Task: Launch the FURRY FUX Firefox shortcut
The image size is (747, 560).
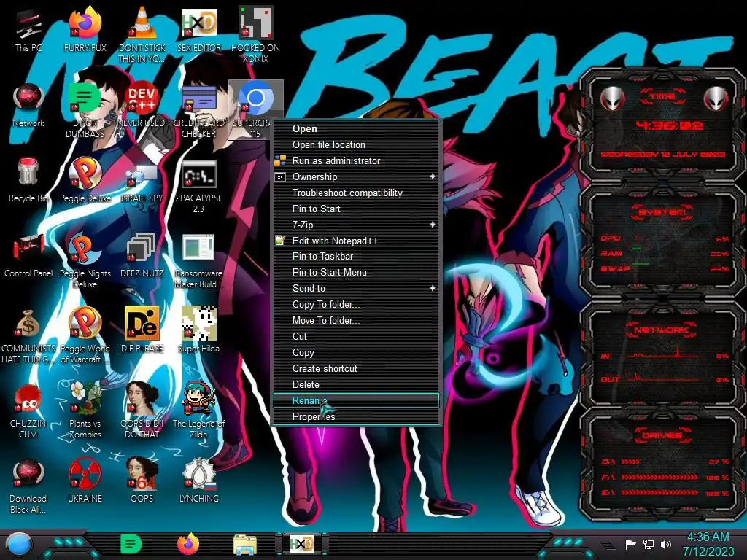Action: 85,29
